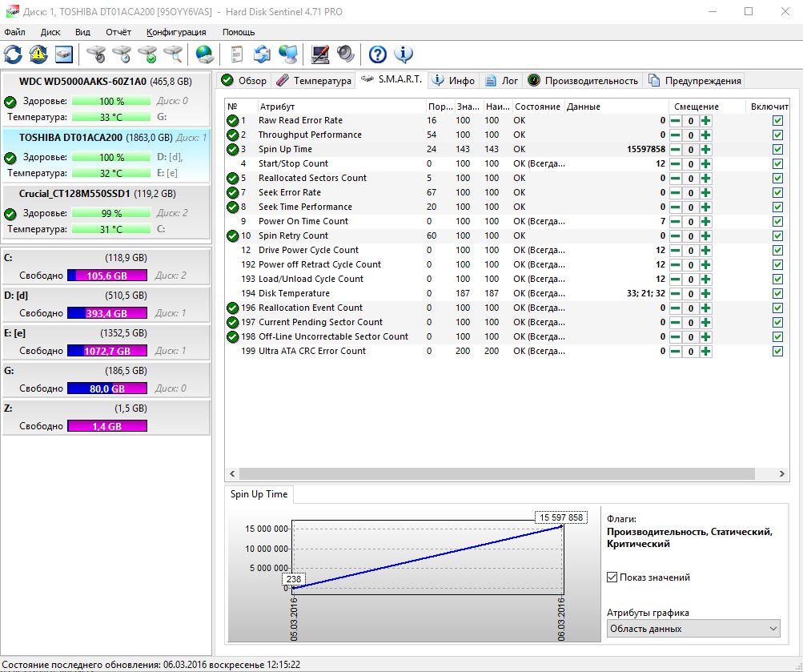Viewport: 803px width, 672px height.
Task: Click the horizontal scrollbar right arrow in table
Action: tap(784, 474)
